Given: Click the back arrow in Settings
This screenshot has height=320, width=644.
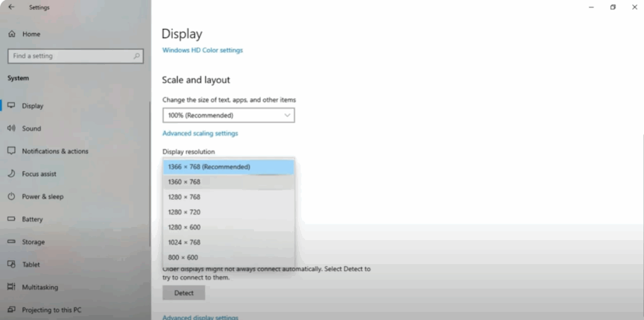Looking at the screenshot, I should tap(11, 7).
